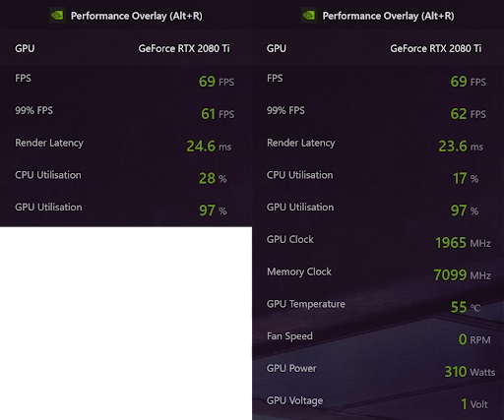This screenshot has height=420, width=504.
Task: Select the right Performance Overlay (Alt+R) title
Action: 388,16
